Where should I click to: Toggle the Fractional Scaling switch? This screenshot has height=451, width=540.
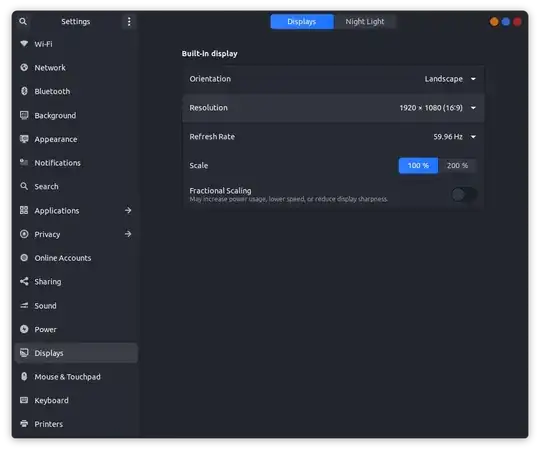pyautogui.click(x=464, y=195)
